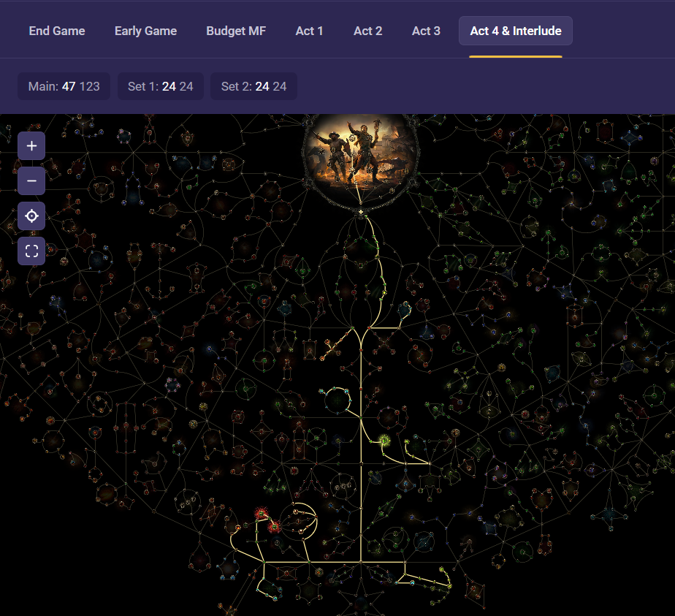Switch to the Act 2 tab
Viewport: 675px width, 616px height.
(367, 31)
